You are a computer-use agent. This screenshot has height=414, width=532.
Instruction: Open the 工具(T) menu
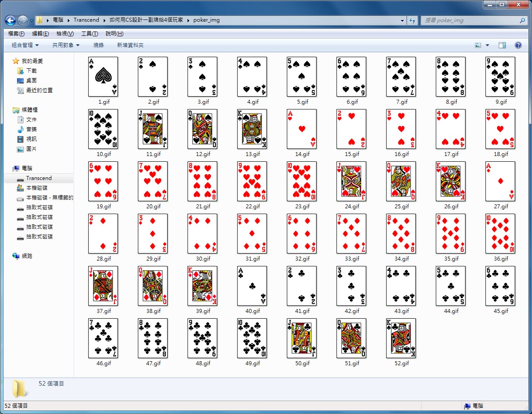[90, 34]
